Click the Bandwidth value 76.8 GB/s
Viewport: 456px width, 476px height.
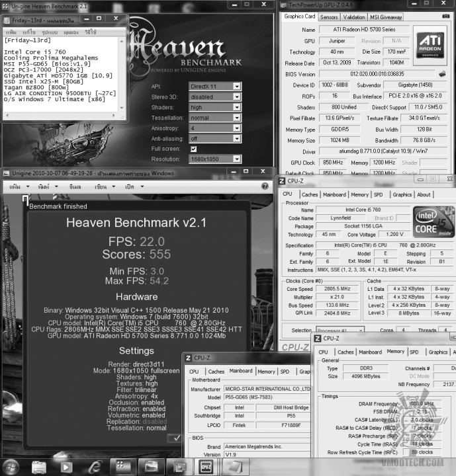coord(424,140)
